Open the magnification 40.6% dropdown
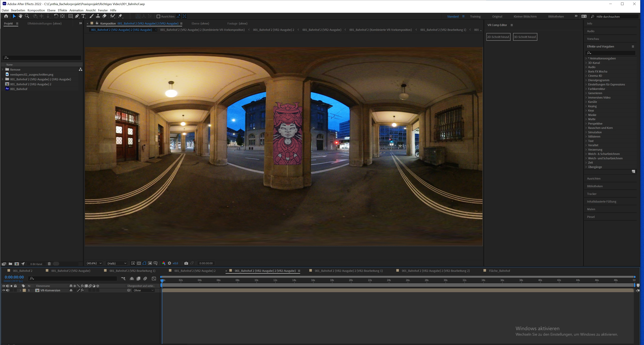644x345 pixels. tap(94, 263)
